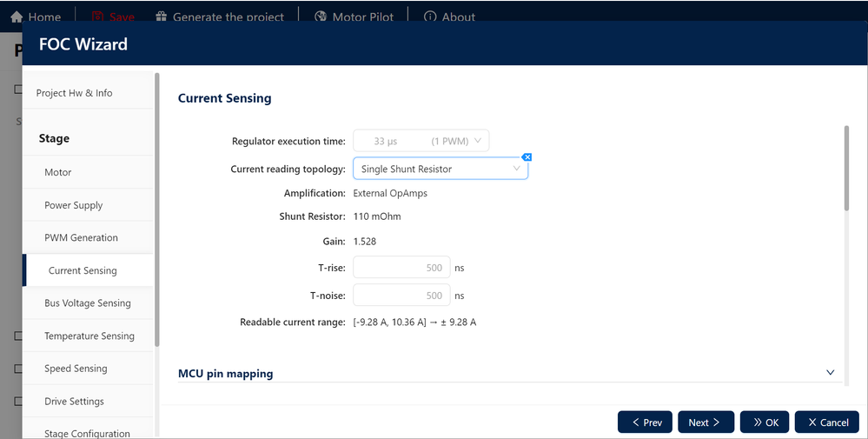Screen dimensions: 868x439
Task: Click the Gain value 1.528
Action: [x=365, y=242]
